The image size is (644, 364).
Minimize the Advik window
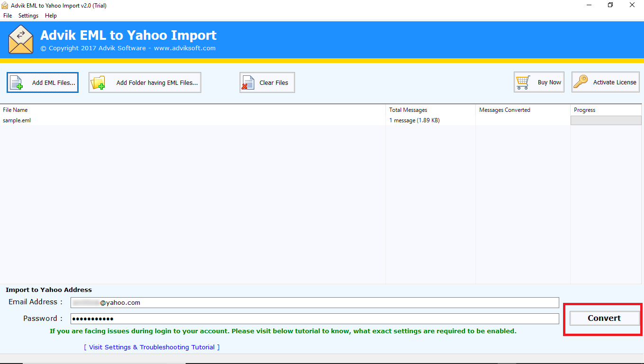589,5
